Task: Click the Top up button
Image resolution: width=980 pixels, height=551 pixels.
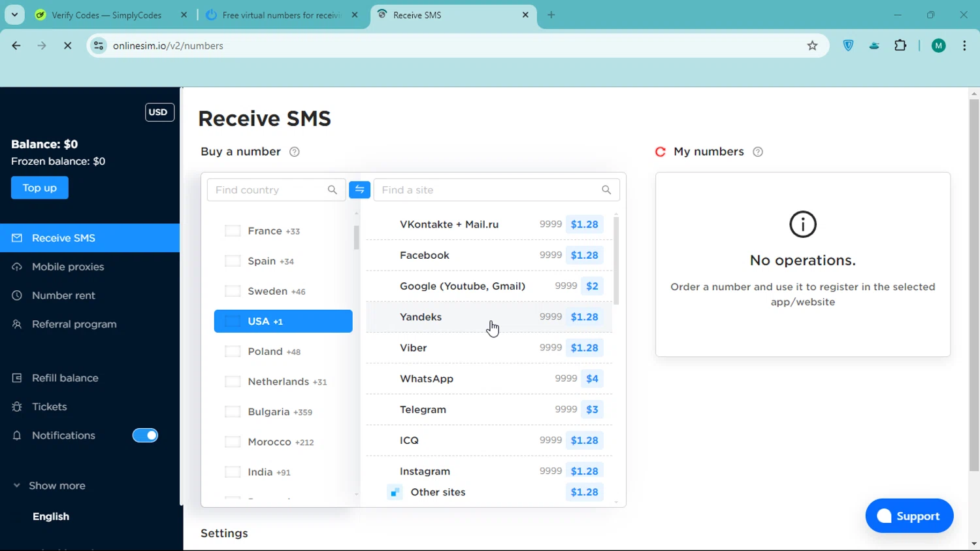Action: coord(40,188)
